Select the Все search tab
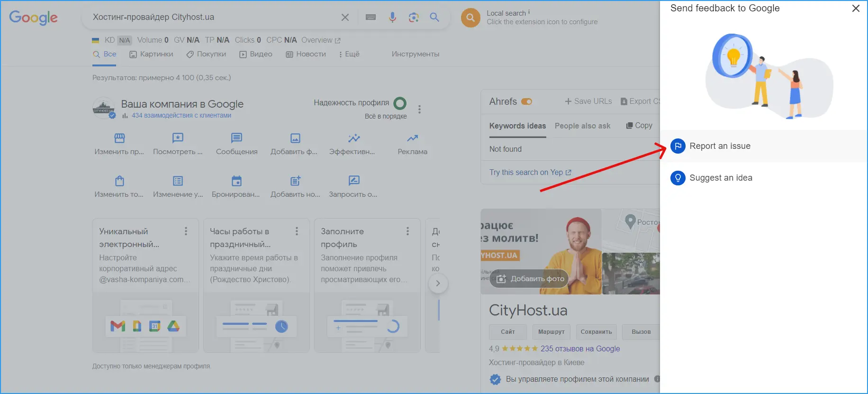Screen dimensions: 868x394 pyautogui.click(x=105, y=54)
